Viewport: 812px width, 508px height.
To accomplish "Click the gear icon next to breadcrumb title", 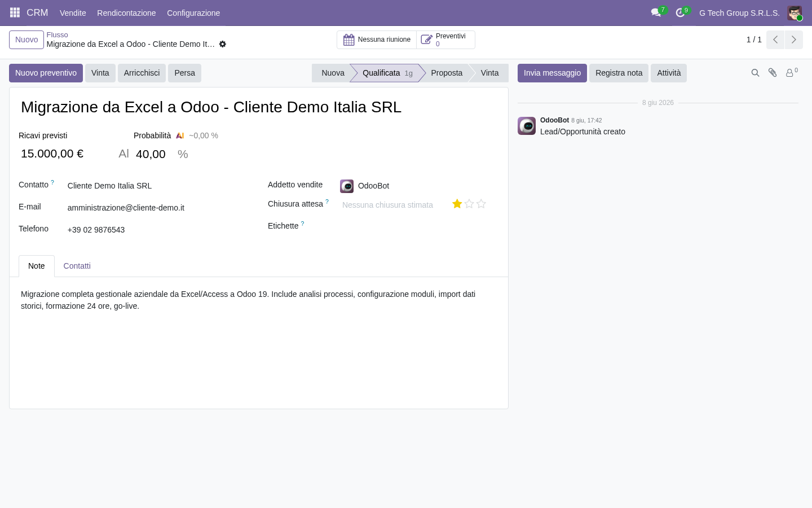I will 223,44.
